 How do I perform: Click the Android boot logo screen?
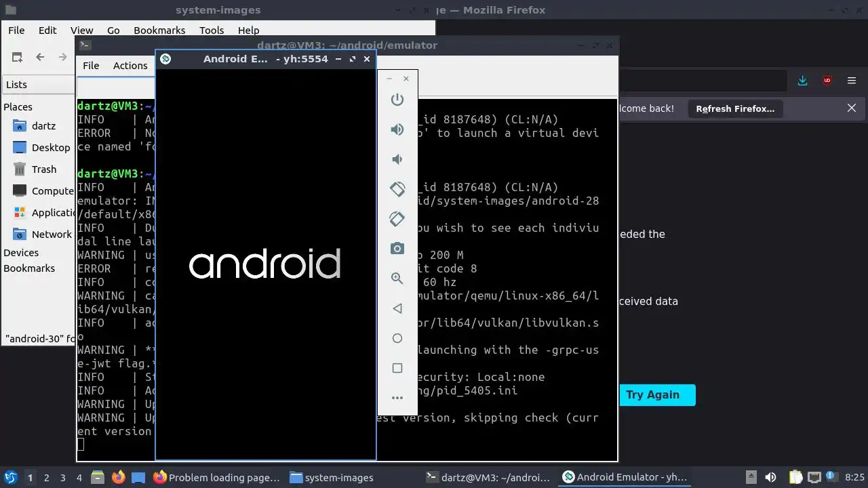(x=265, y=264)
